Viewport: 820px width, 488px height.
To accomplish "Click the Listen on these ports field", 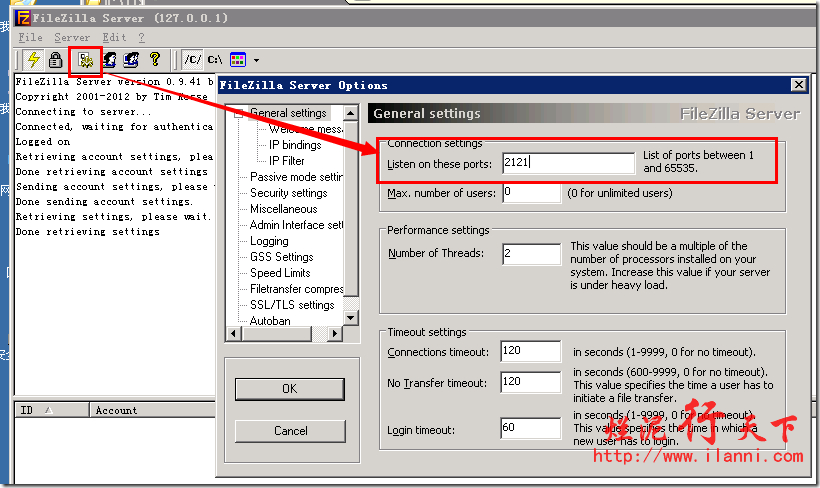I will (568, 163).
